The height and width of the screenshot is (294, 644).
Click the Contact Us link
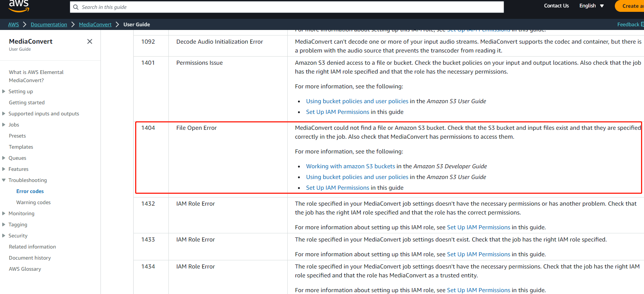click(556, 6)
